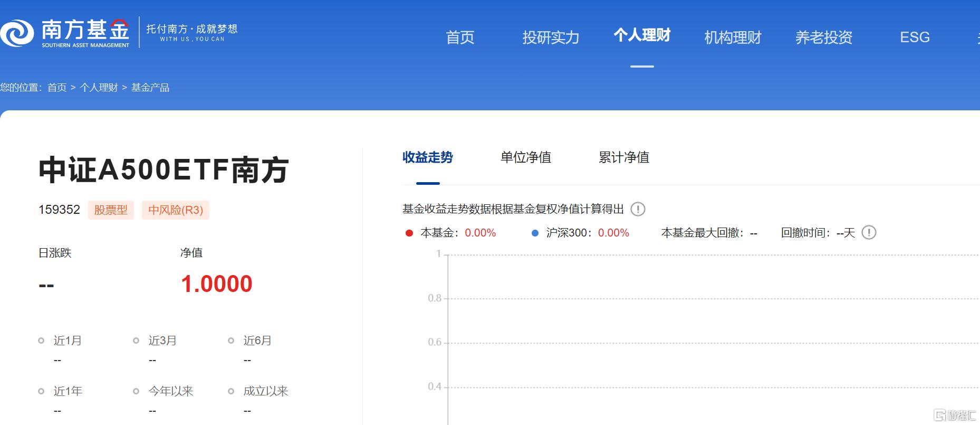Click slogan 托付南方·成就梦想
The height and width of the screenshot is (425, 980).
point(192,29)
